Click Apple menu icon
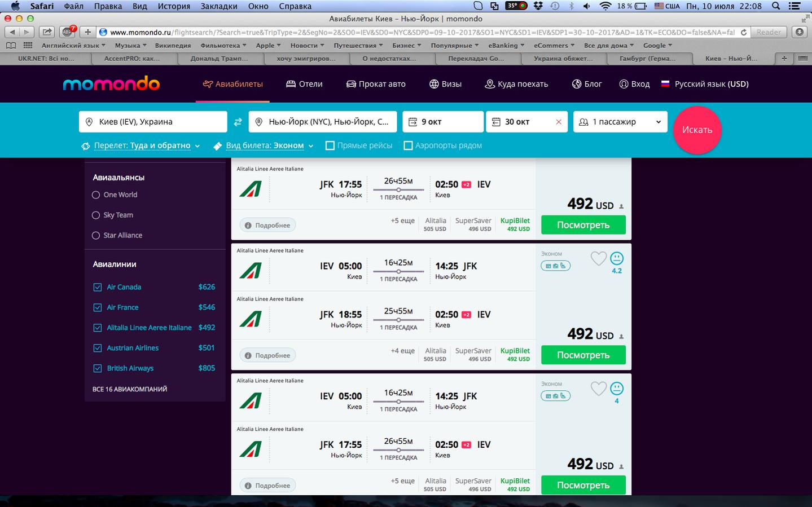 pyautogui.click(x=15, y=6)
